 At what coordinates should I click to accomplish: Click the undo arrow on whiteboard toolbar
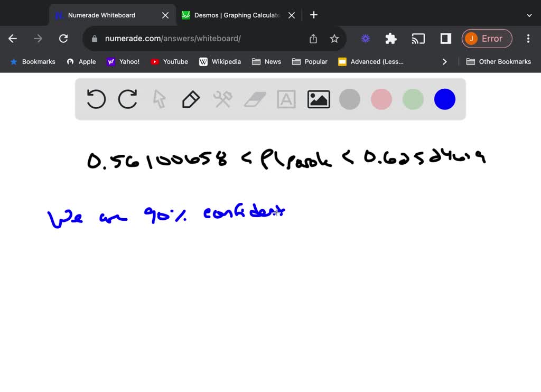point(96,99)
